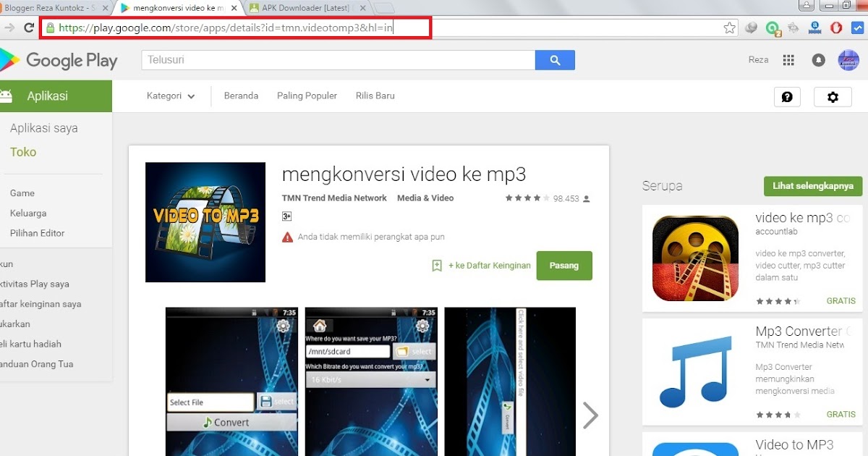
Task: Open the TMN Trend Media Network developer link
Action: click(334, 198)
